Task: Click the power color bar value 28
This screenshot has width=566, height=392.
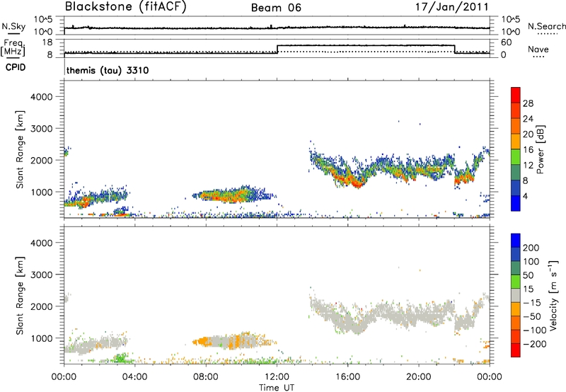Action: pyautogui.click(x=528, y=103)
